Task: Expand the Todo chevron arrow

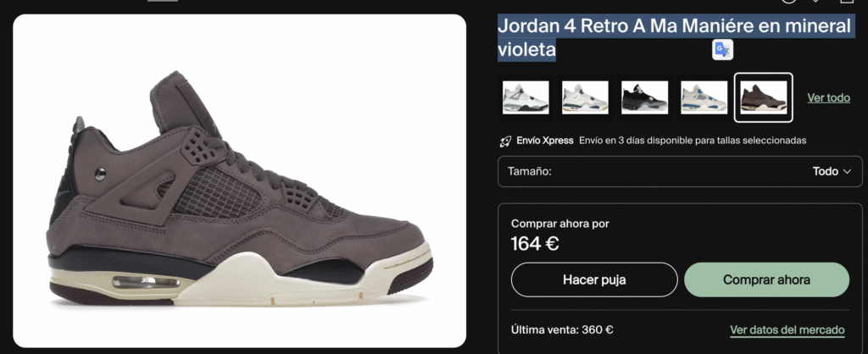Action: pyautogui.click(x=847, y=171)
